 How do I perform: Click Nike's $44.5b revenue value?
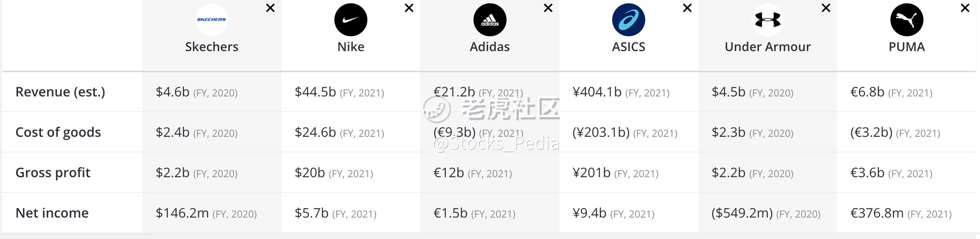(x=315, y=92)
